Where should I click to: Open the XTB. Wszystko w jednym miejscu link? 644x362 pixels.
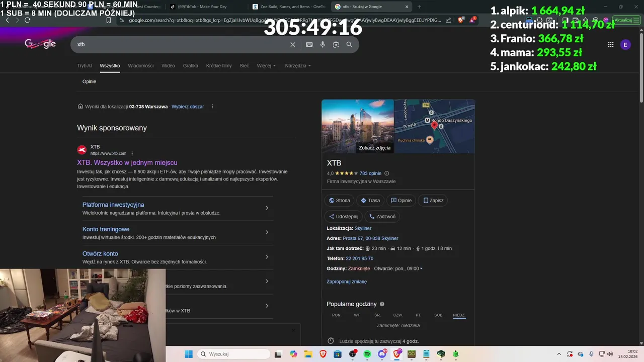(127, 162)
